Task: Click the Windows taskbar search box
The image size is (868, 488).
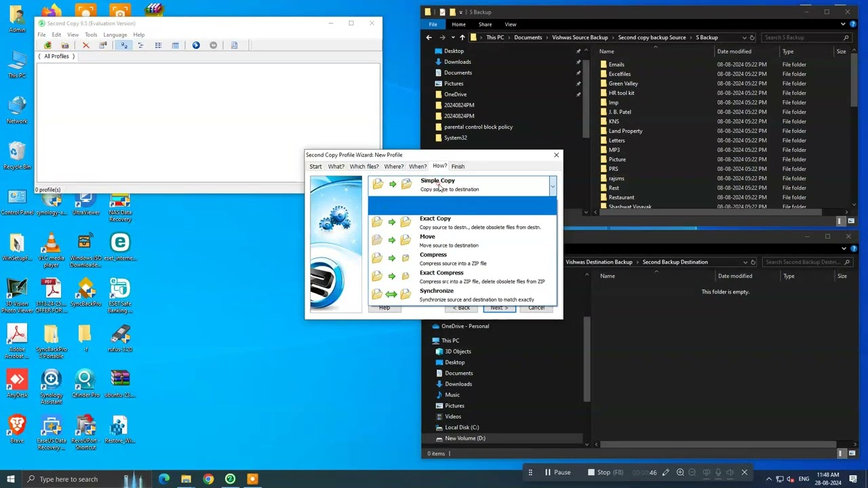Action: point(74,479)
